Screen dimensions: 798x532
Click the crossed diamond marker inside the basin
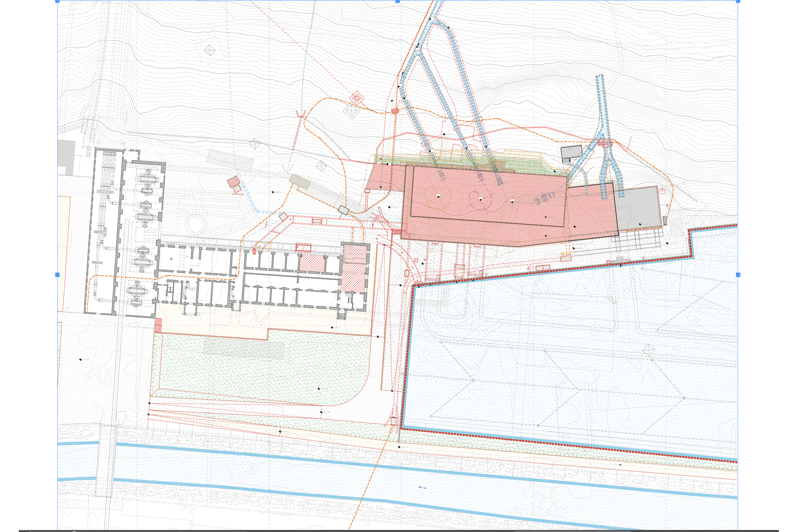coord(648,350)
